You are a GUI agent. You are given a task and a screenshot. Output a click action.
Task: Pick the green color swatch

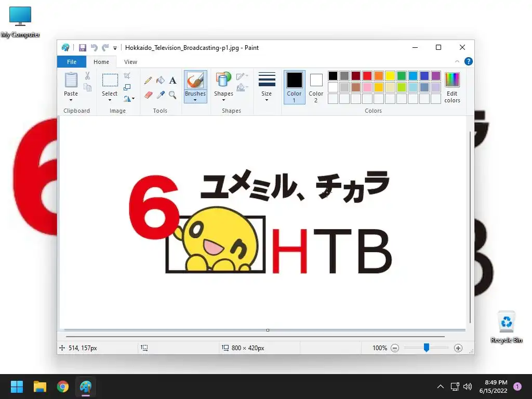tap(402, 76)
